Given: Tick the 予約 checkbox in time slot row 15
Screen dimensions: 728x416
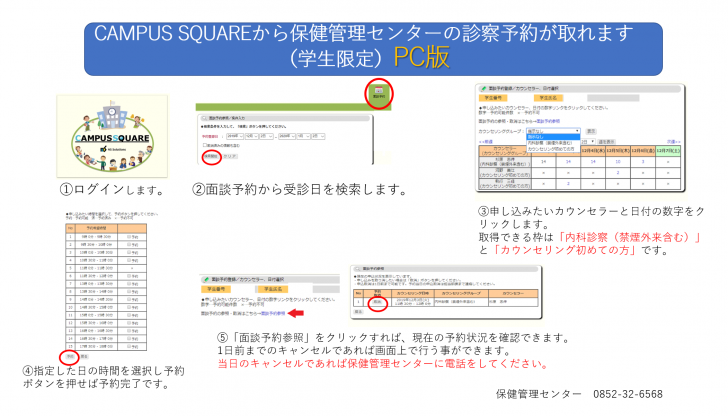Looking at the screenshot, I should point(129,346).
